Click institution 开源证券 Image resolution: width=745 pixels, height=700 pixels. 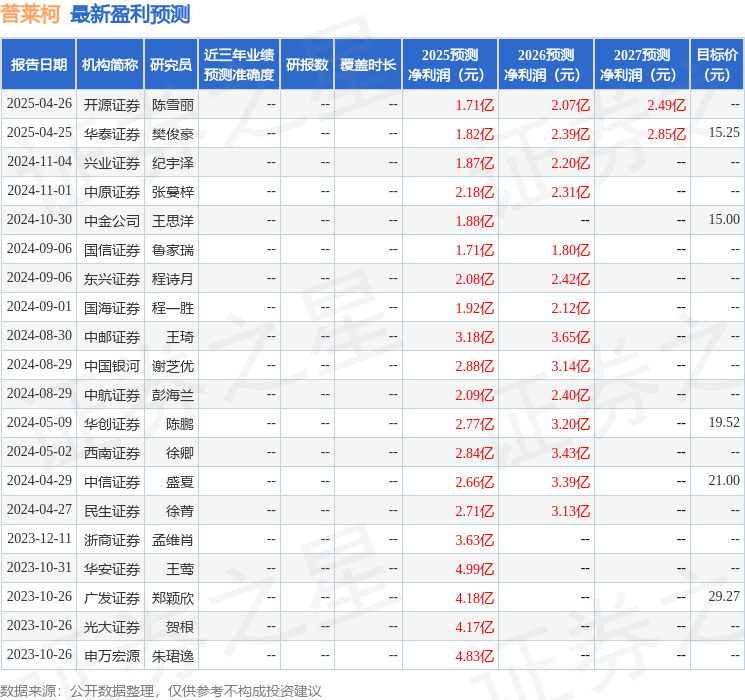pos(112,105)
